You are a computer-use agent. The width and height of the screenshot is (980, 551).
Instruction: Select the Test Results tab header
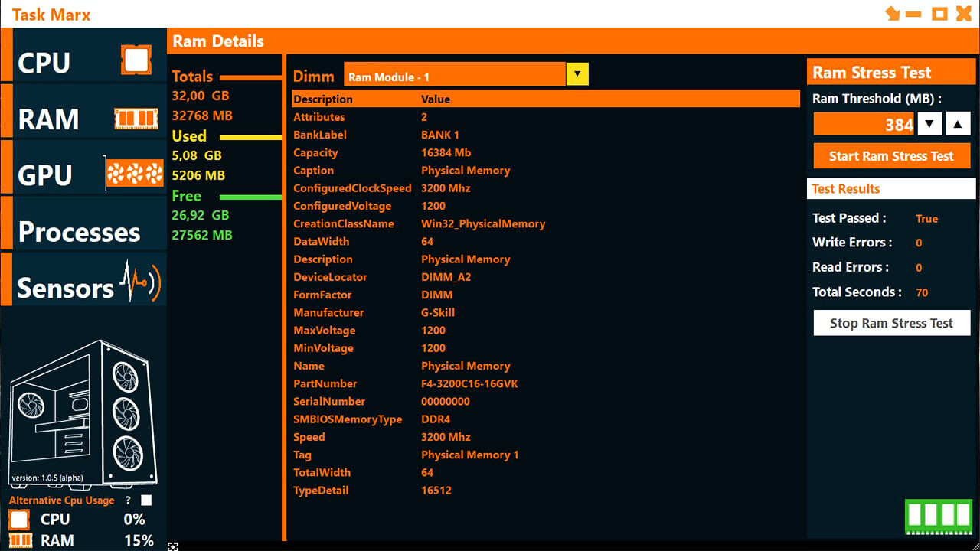(x=845, y=188)
